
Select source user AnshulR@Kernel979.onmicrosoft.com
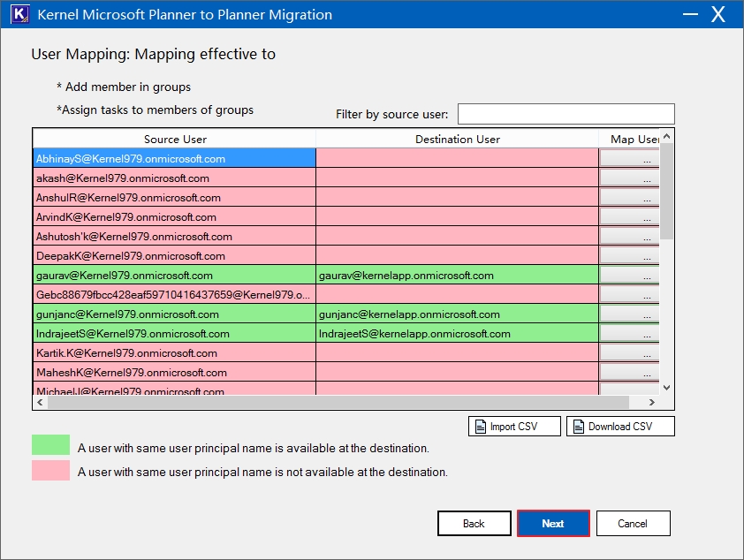175,197
